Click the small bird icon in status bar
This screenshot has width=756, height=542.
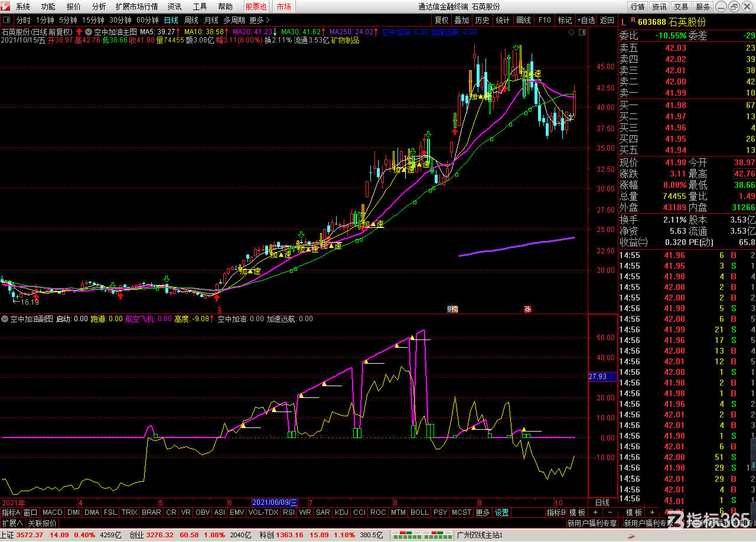(632, 536)
